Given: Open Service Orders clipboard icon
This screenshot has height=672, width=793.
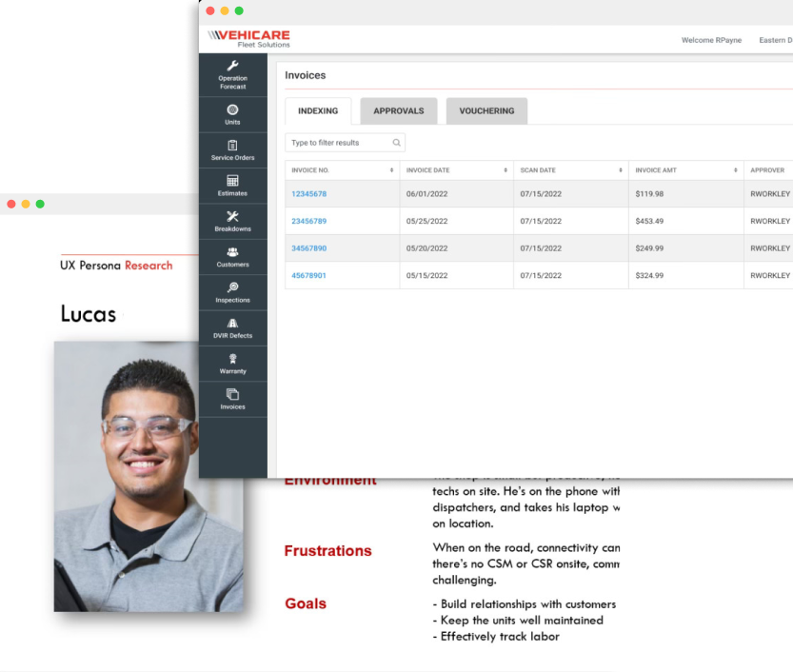Looking at the screenshot, I should [232, 146].
